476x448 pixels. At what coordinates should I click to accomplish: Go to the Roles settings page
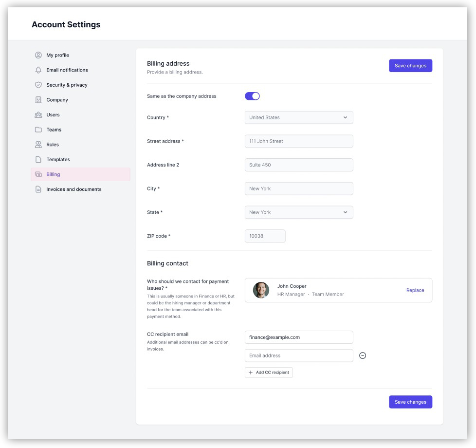(x=53, y=145)
